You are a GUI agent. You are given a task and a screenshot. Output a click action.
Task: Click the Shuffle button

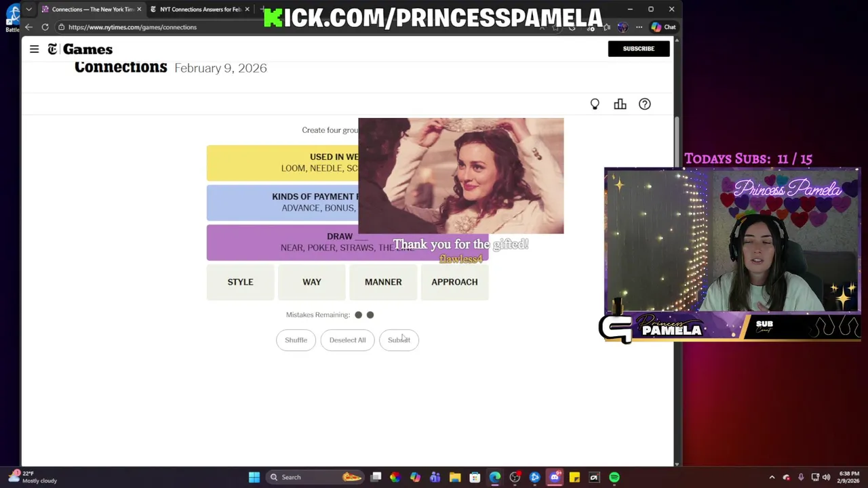(296, 340)
